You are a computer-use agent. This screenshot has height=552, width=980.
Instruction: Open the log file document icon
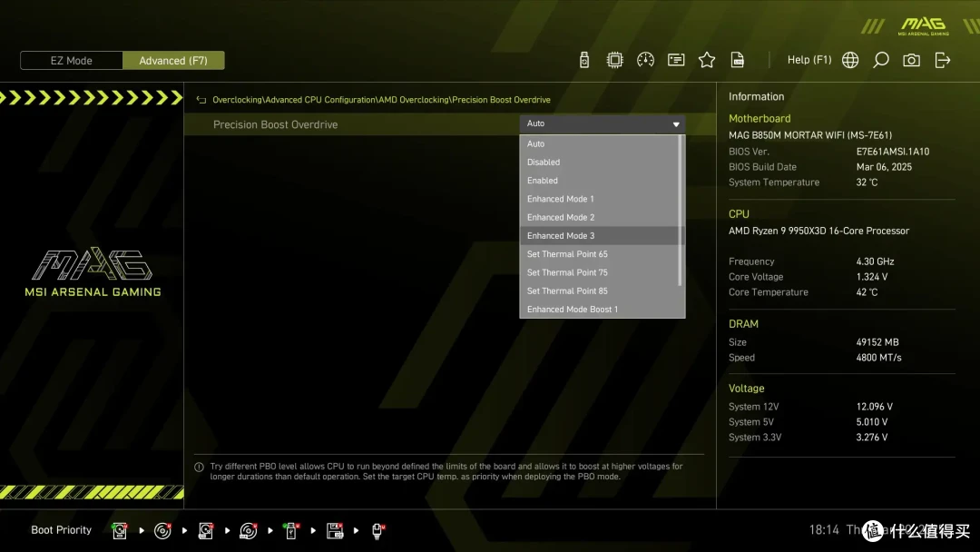pyautogui.click(x=738, y=60)
